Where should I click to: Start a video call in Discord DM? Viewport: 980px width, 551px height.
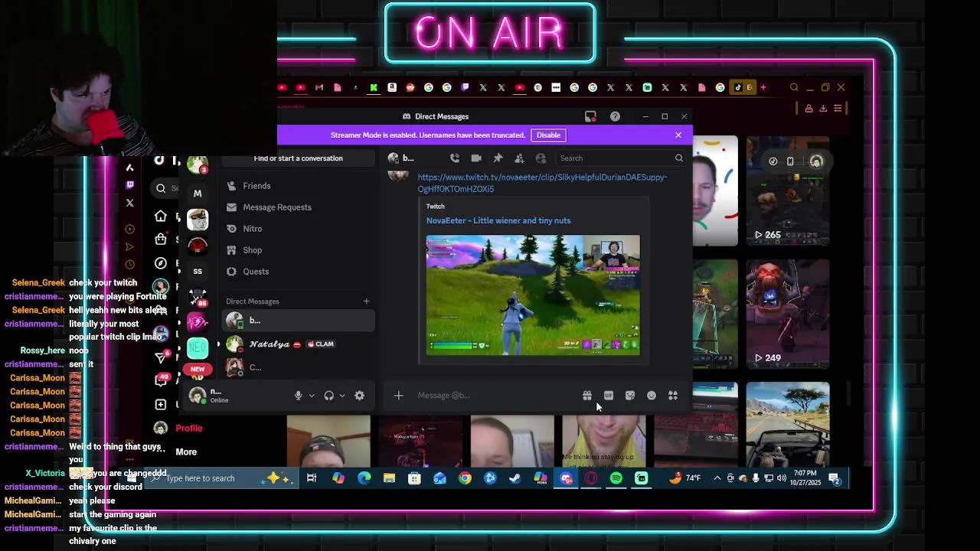click(476, 158)
